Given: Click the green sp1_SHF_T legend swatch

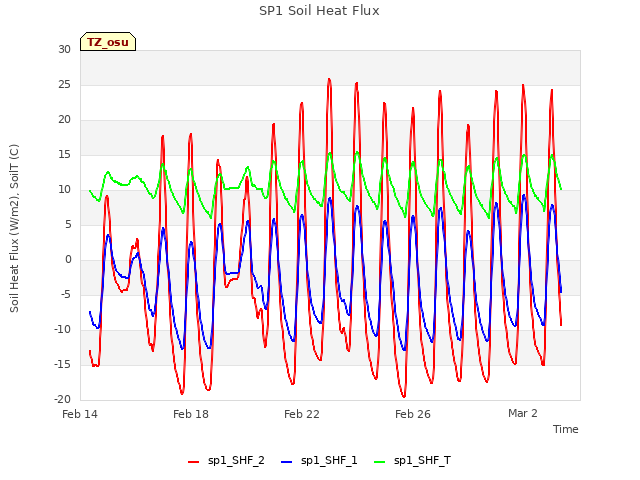Looking at the screenshot, I should coord(380,462).
